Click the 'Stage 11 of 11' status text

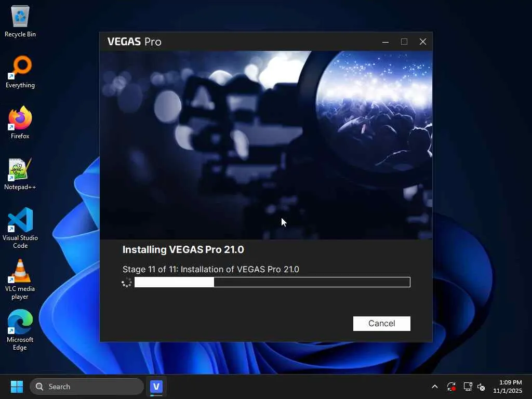pos(211,270)
